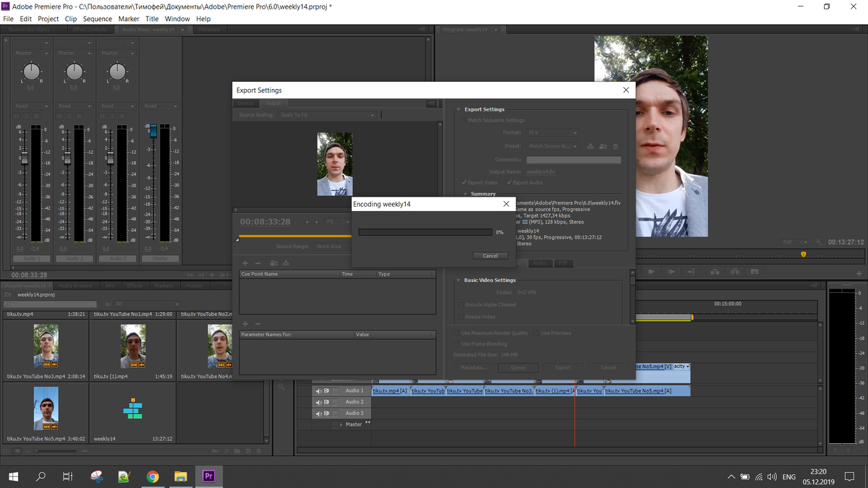Collapse the Summary section

pos(465,194)
